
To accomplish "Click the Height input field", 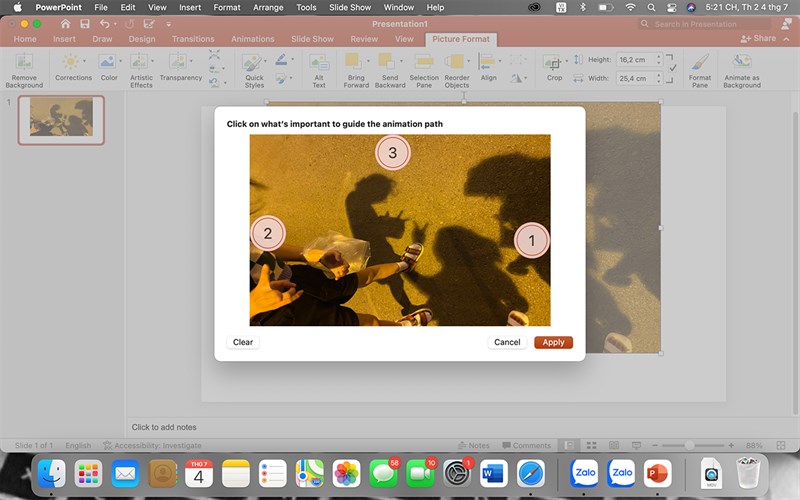I will click(x=636, y=60).
